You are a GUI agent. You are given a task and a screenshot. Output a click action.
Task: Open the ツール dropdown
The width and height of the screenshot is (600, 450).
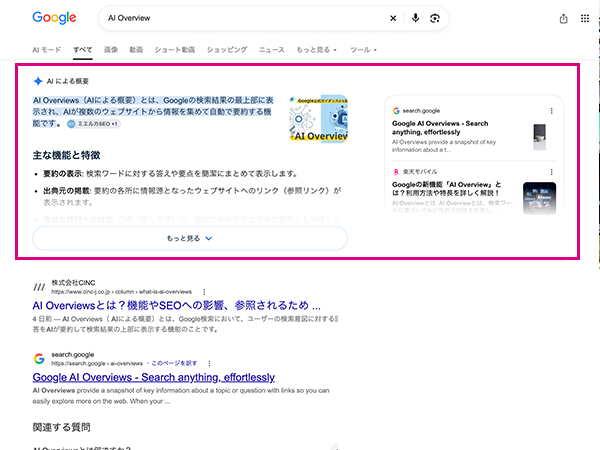pyautogui.click(x=363, y=50)
